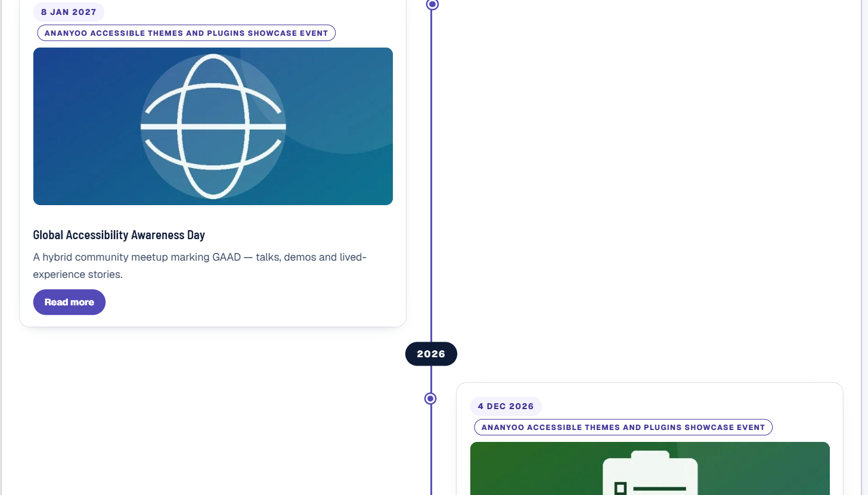Click the green clipboard image thumbnail
The image size is (868, 495).
650,469
